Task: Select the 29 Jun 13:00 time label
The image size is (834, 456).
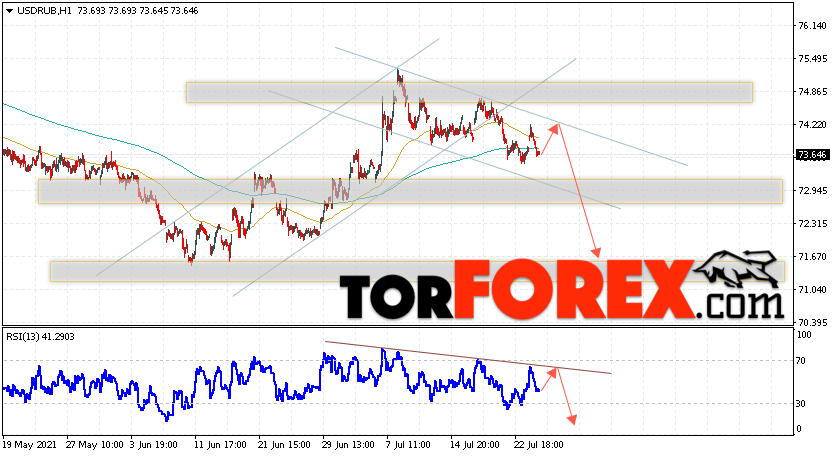Action: [x=348, y=444]
